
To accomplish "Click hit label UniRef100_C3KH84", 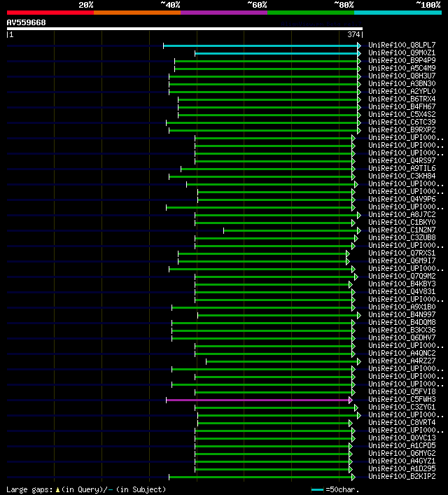I will [402, 176].
